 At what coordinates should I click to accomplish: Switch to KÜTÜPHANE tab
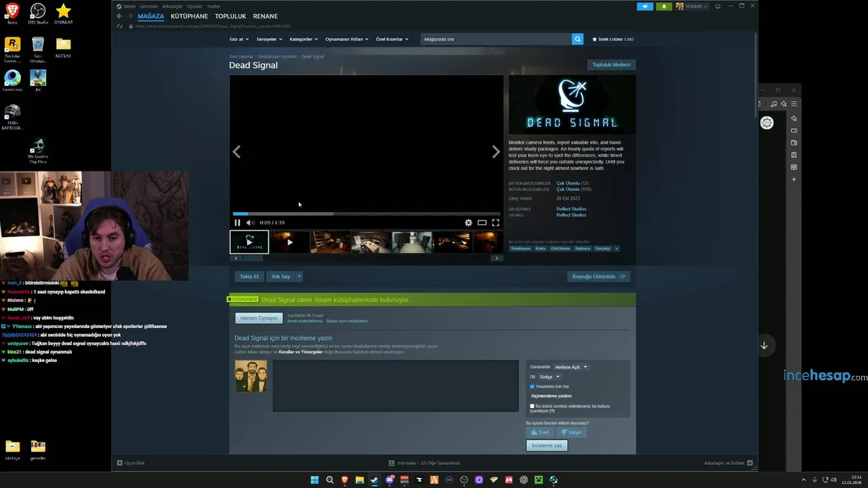(189, 16)
